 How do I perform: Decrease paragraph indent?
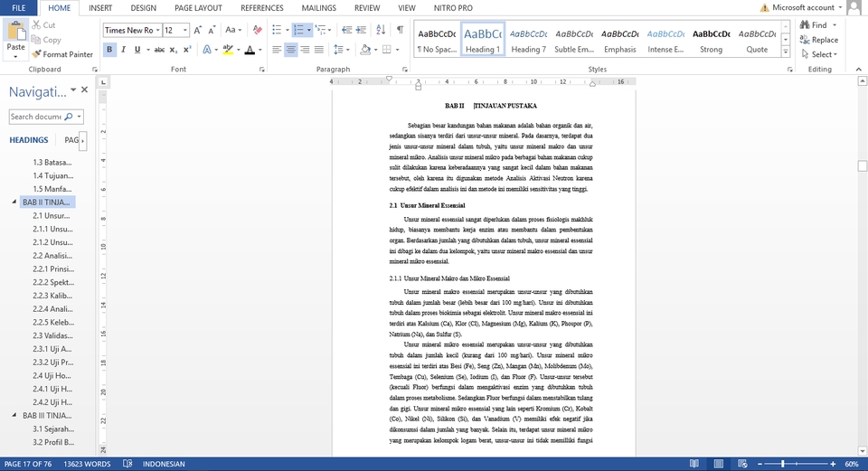346,31
